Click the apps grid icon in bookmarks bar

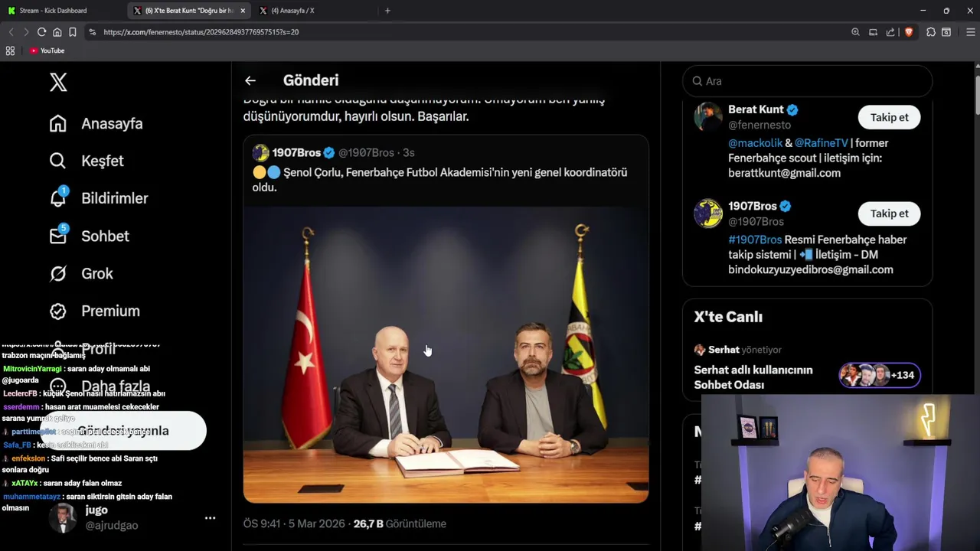tap(10, 51)
